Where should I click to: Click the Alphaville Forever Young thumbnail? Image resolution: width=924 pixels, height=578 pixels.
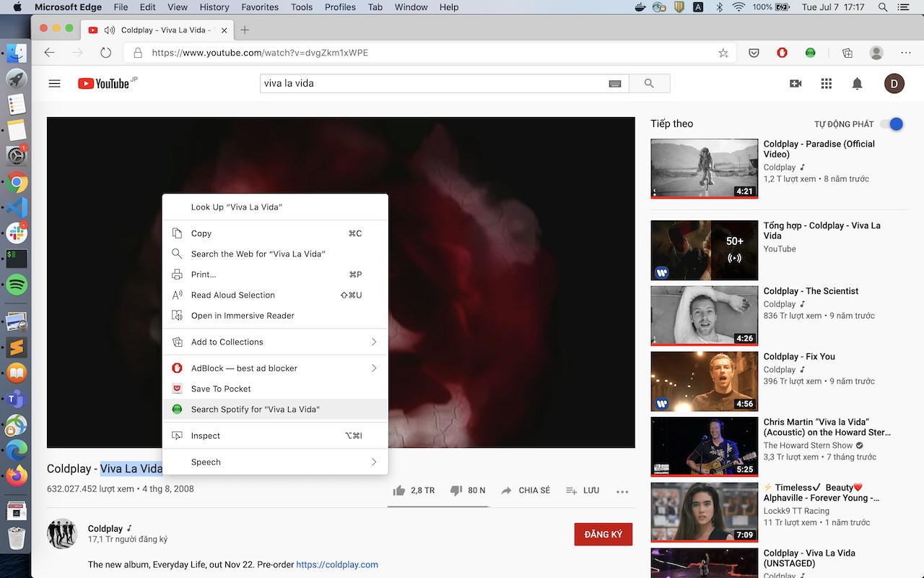705,512
